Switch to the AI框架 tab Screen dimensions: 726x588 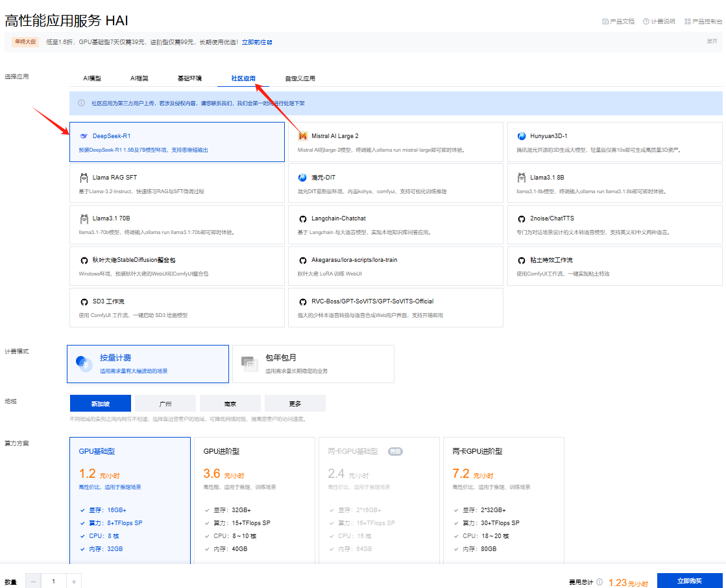tap(139, 78)
